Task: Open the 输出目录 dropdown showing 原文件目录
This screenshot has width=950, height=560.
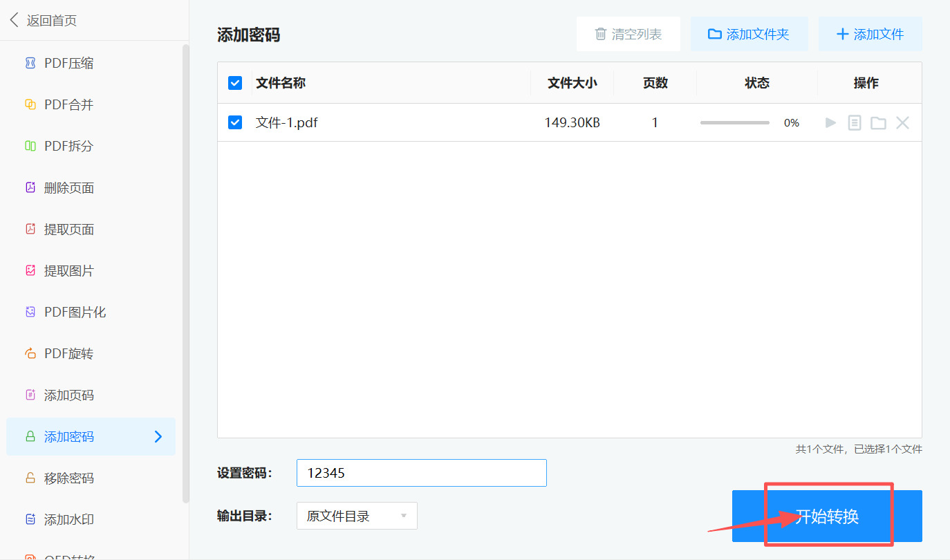Action: [x=357, y=516]
